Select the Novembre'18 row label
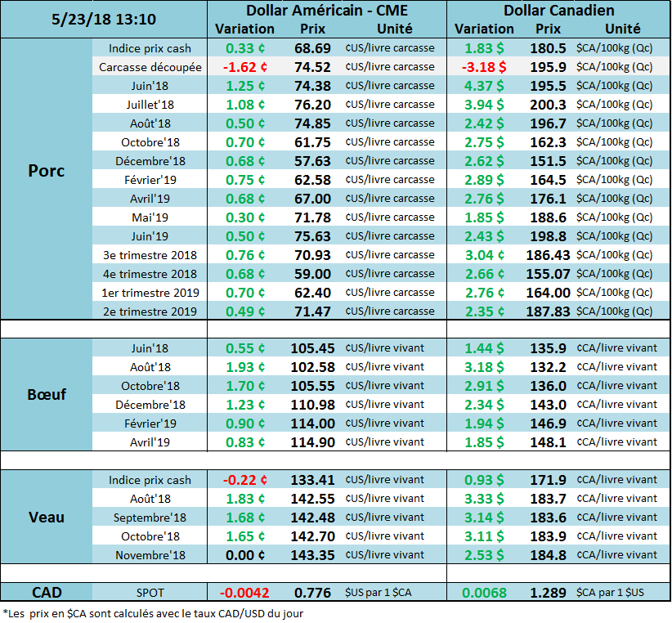Screen dimensions: 672x623 pos(150,555)
